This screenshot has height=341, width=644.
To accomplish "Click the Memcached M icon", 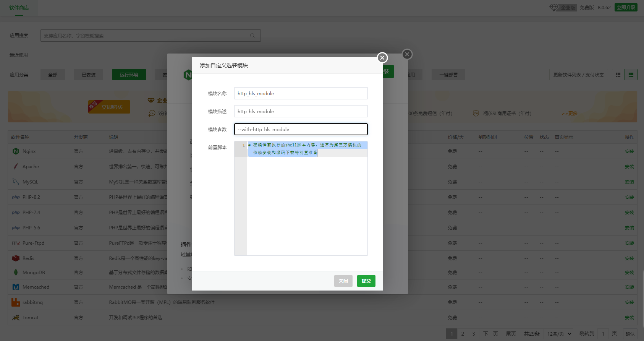I will pyautogui.click(x=16, y=287).
